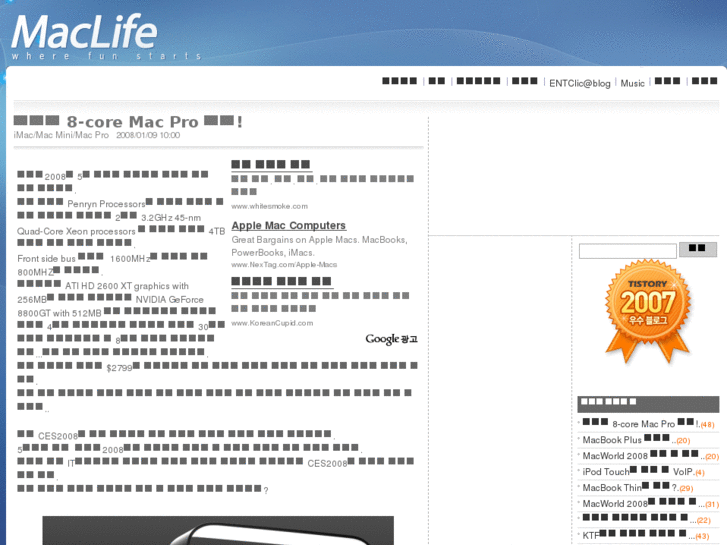Open sidebar post KTF (43)
The width and height of the screenshot is (727, 545).
pyautogui.click(x=645, y=535)
